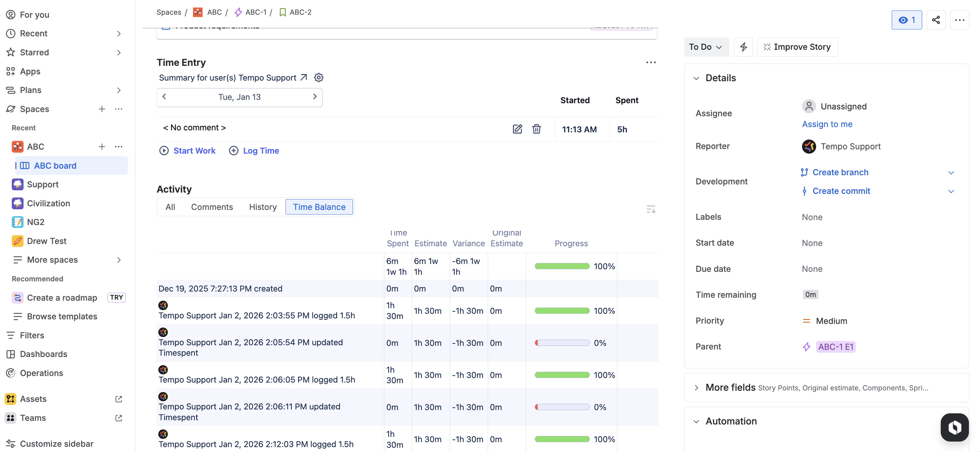
Task: Expand the Create branch dropdown chevron
Action: 951,173
